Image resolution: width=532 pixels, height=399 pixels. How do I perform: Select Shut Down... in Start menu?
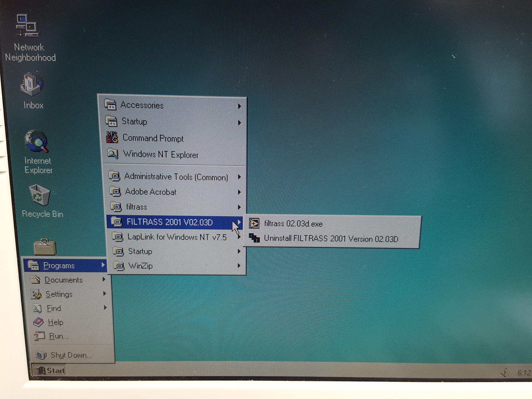tap(71, 355)
